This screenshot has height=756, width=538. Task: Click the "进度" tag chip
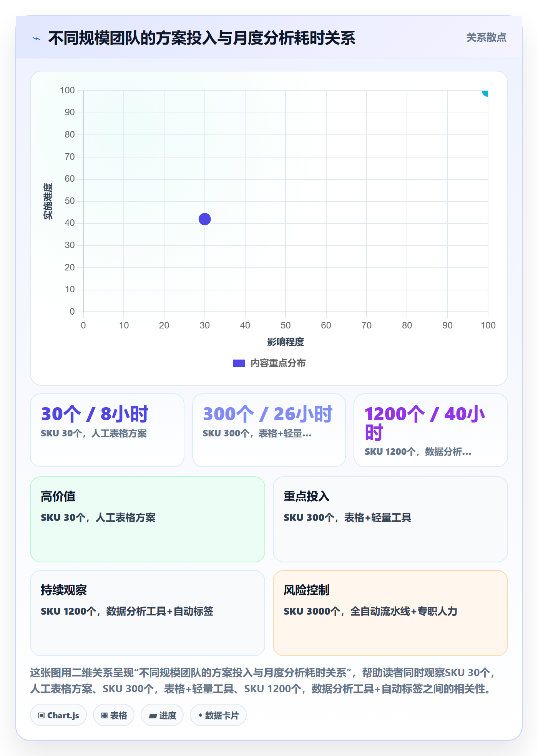pos(162,715)
